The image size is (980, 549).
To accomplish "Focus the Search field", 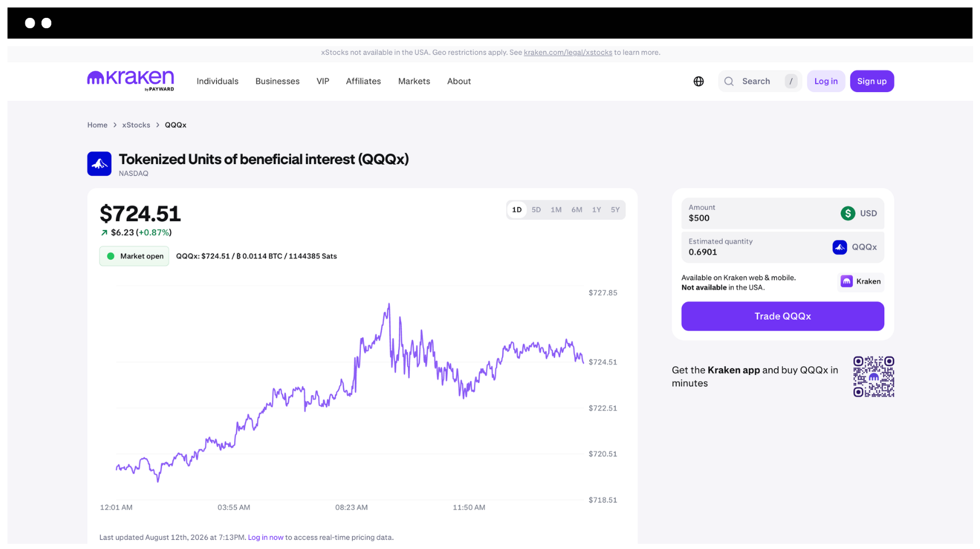I will coord(760,81).
